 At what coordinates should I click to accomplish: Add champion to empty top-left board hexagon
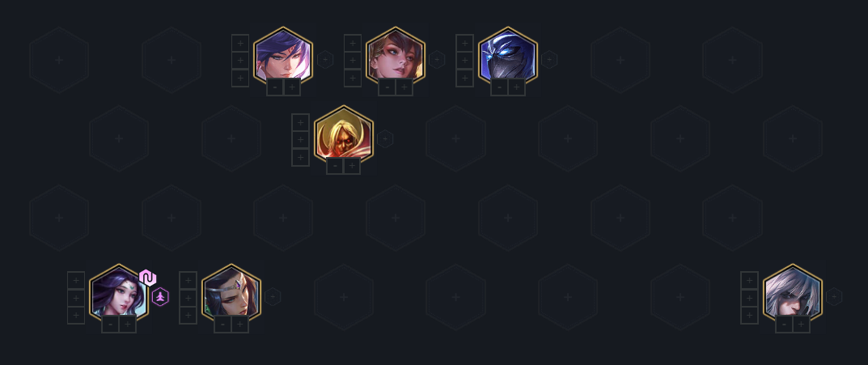coord(59,60)
